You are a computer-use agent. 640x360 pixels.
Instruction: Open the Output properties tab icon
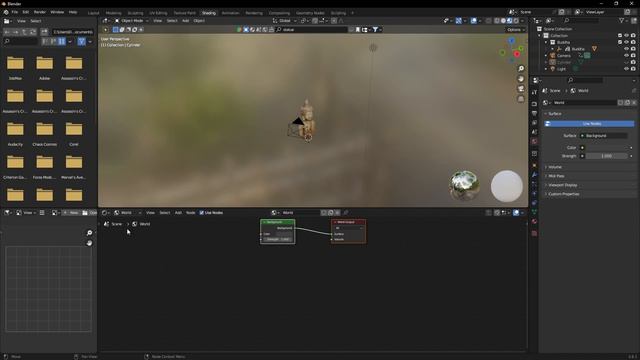click(x=534, y=113)
